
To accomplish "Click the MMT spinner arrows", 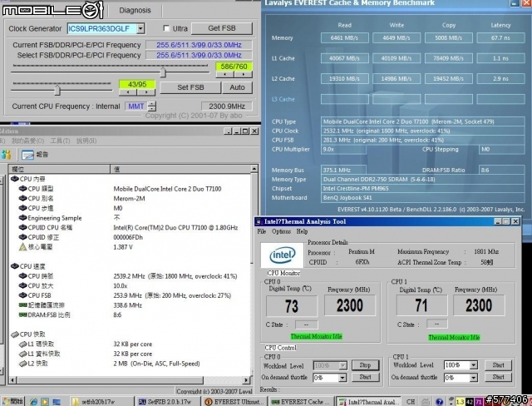I will point(152,106).
